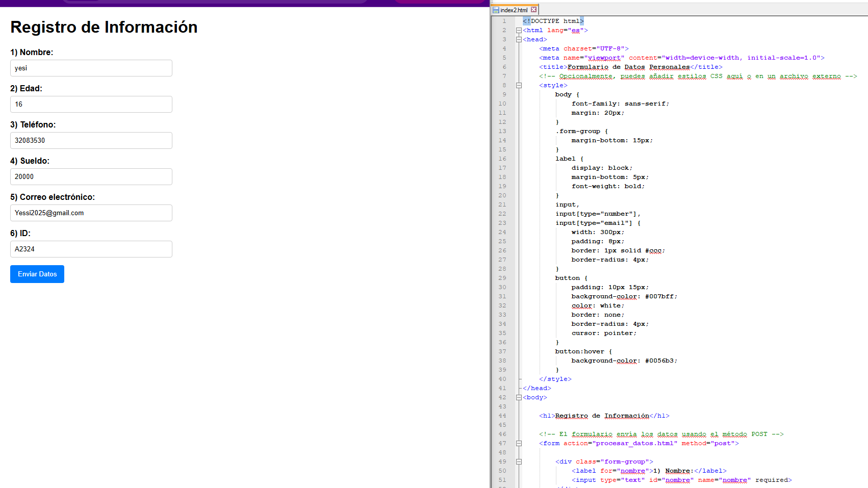Click the Correo electrónico email field

(91, 213)
